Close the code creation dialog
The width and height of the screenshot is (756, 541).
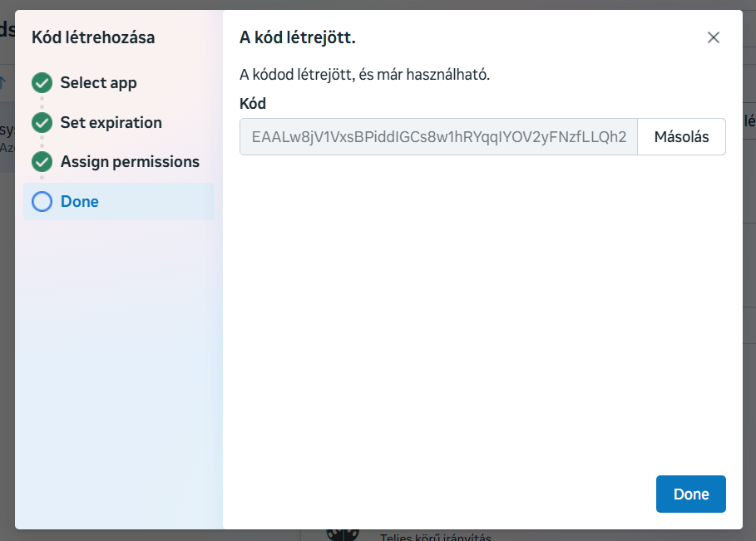pos(713,37)
